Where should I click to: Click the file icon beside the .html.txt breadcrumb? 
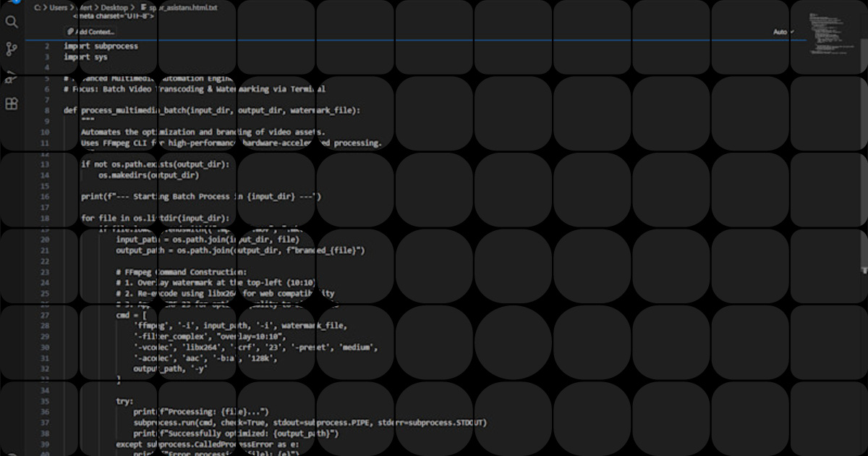[142, 7]
